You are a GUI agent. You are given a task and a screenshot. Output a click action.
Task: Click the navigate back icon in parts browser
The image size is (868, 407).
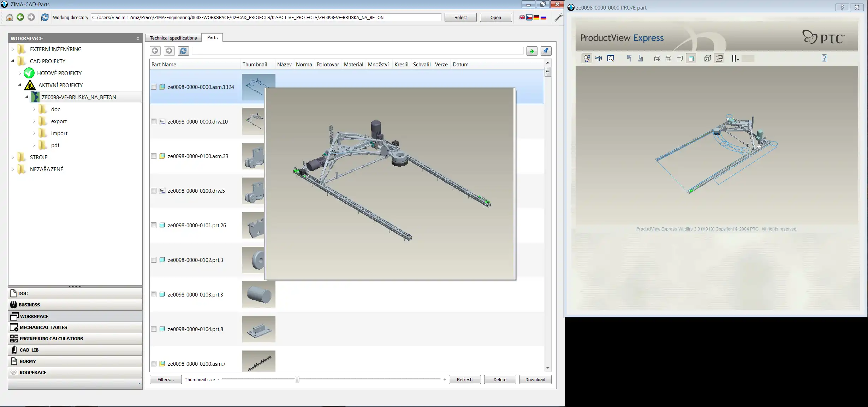[x=155, y=50]
